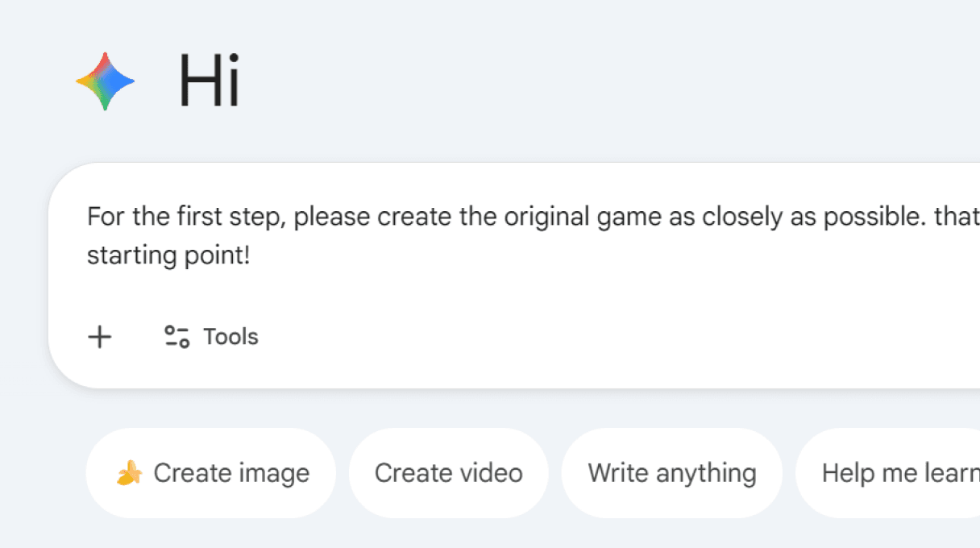The image size is (980, 548).
Task: Click the banana icon on Create image
Action: point(128,473)
